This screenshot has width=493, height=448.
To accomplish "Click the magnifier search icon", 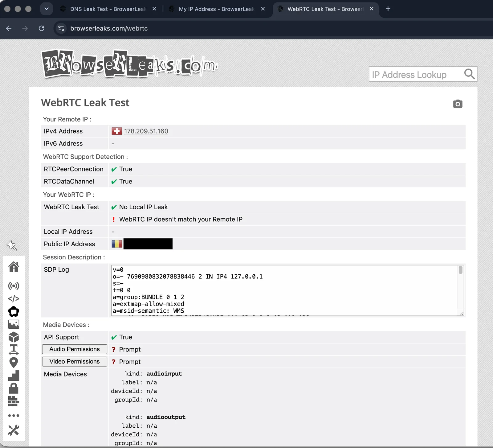I will pos(469,74).
